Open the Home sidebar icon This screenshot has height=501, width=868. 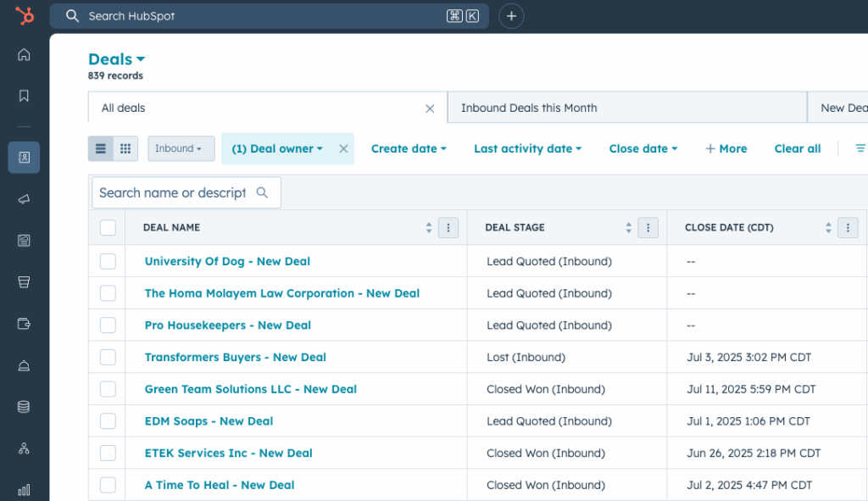coord(24,54)
